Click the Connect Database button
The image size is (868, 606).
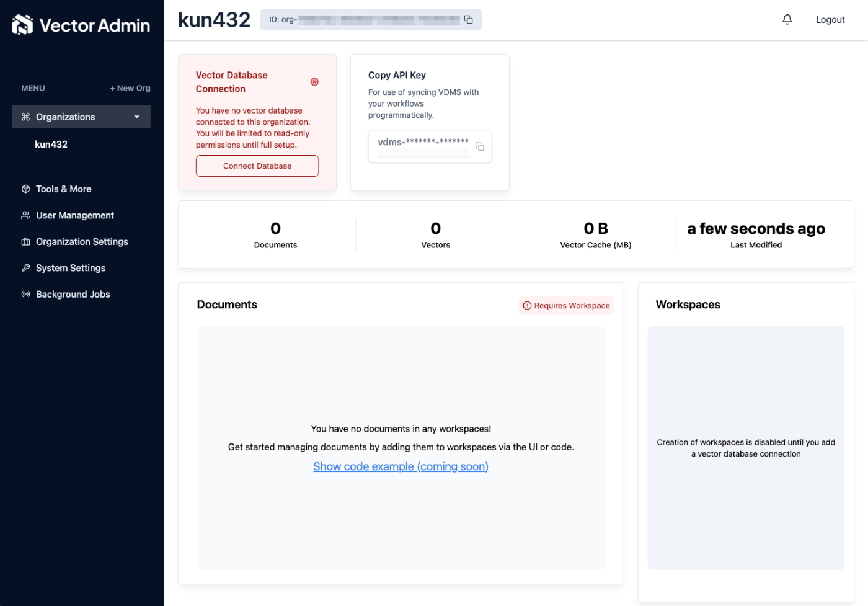click(x=257, y=166)
